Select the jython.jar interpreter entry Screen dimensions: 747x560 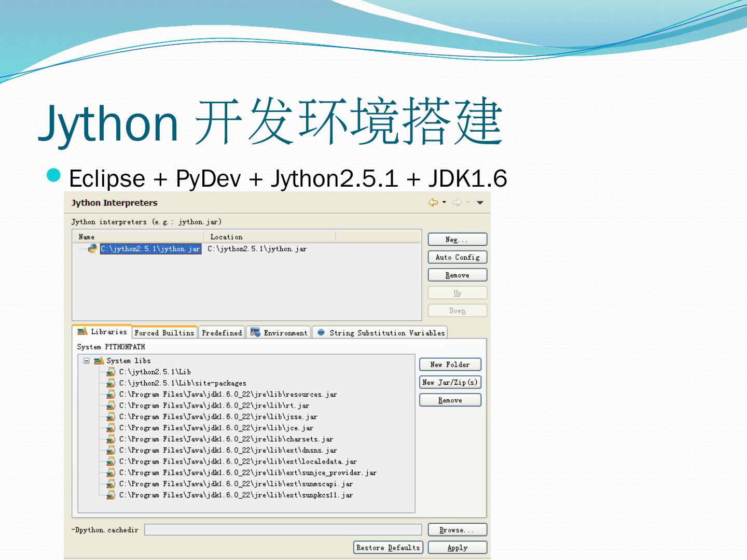tap(150, 249)
